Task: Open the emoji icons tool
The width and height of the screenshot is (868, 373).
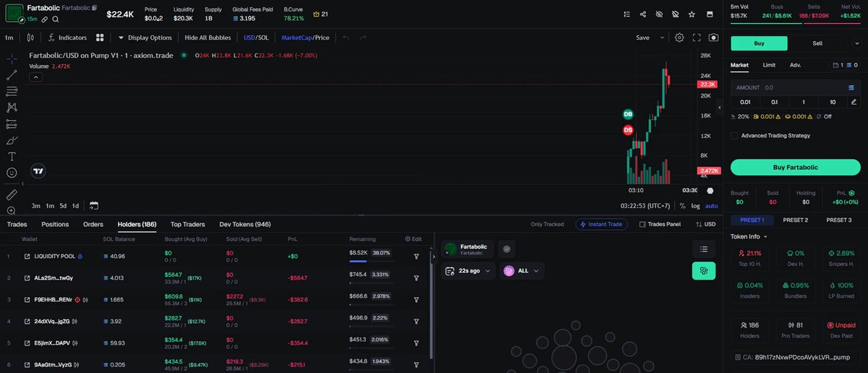Action: click(12, 173)
